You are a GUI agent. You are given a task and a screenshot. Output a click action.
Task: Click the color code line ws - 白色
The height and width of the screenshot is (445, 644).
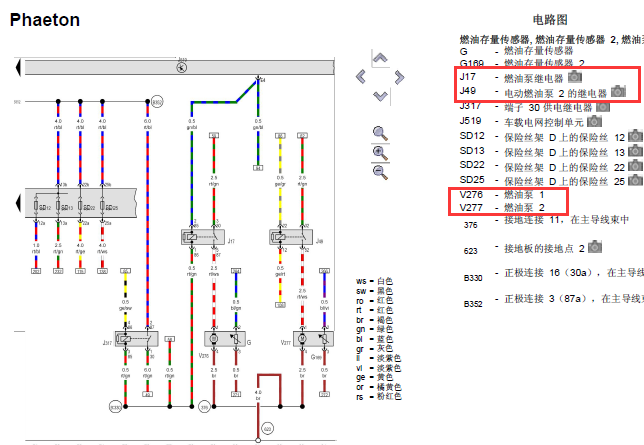click(x=374, y=281)
